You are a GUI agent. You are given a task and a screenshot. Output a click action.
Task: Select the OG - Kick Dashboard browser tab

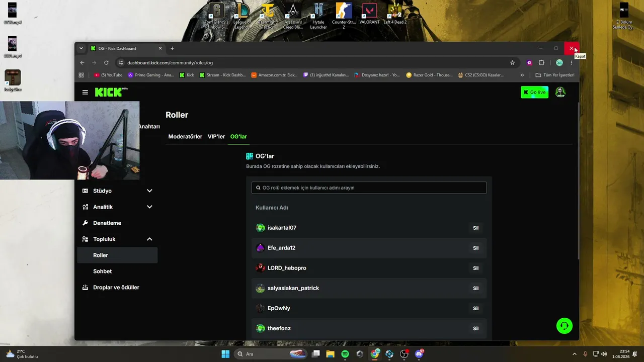tap(126, 48)
